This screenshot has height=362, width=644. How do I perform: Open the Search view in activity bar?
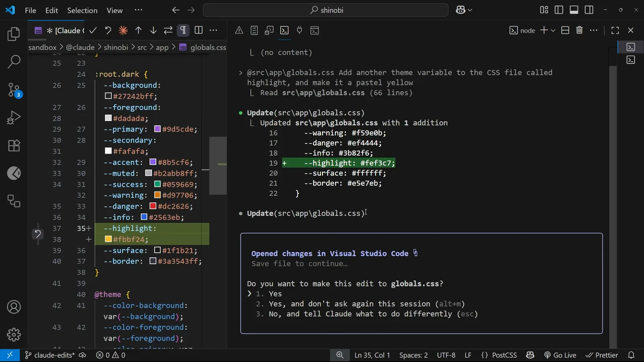click(14, 62)
